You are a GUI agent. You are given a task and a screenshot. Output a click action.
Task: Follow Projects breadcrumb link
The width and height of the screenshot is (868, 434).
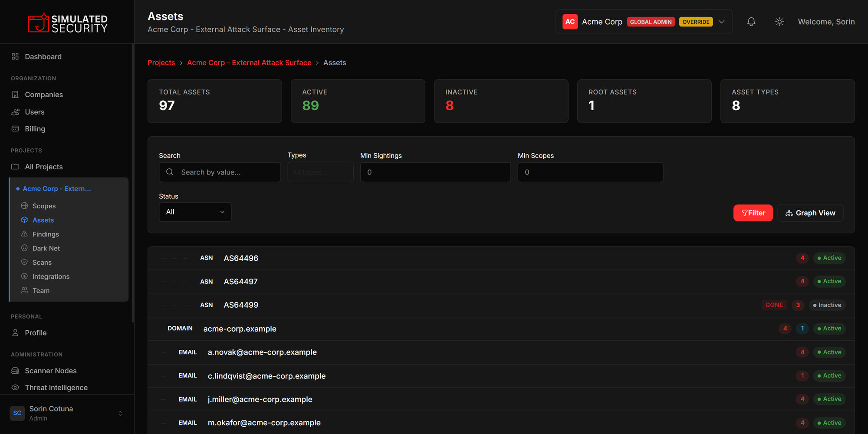click(x=161, y=62)
